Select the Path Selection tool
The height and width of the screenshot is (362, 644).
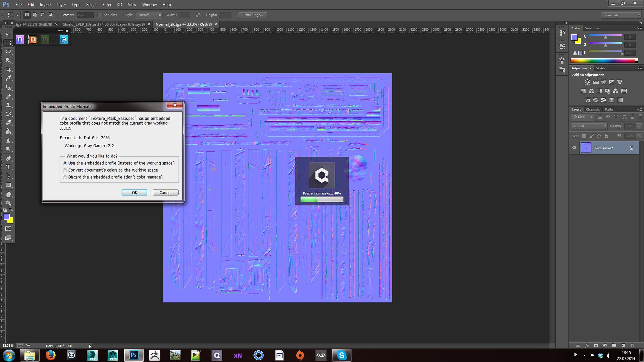point(8,176)
